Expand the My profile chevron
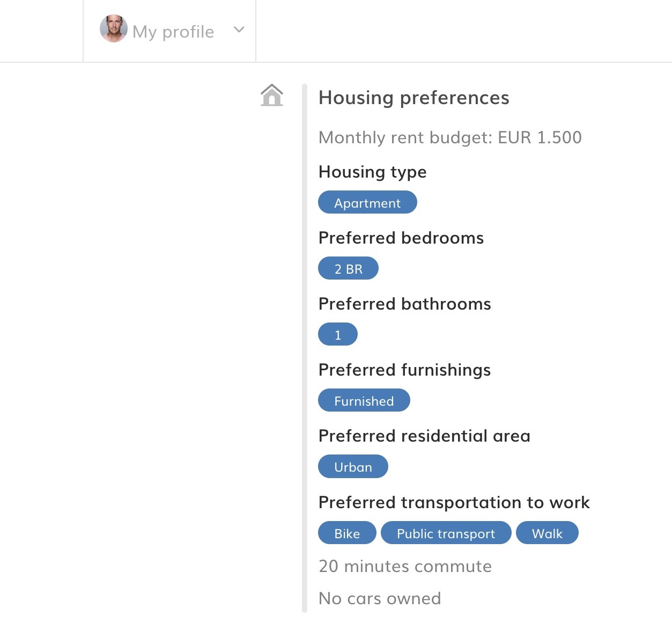Screen dimensions: 672x623 click(x=239, y=30)
